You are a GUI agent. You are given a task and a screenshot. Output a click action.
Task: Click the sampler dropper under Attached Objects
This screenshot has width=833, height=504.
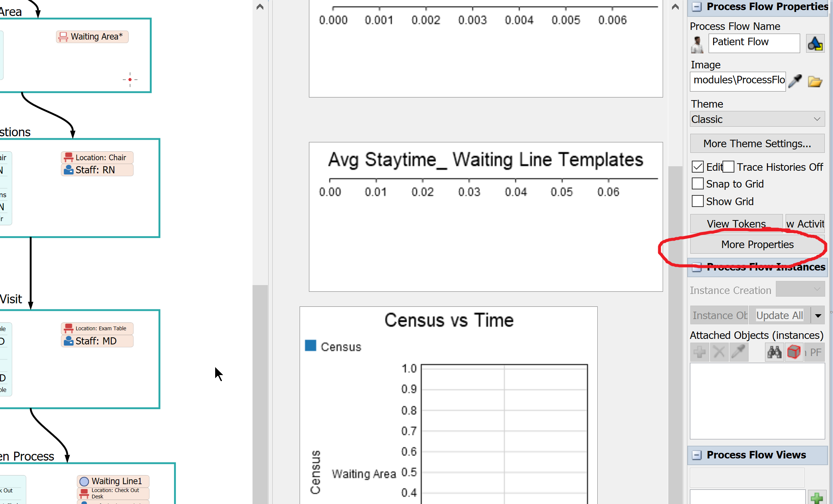(x=738, y=352)
